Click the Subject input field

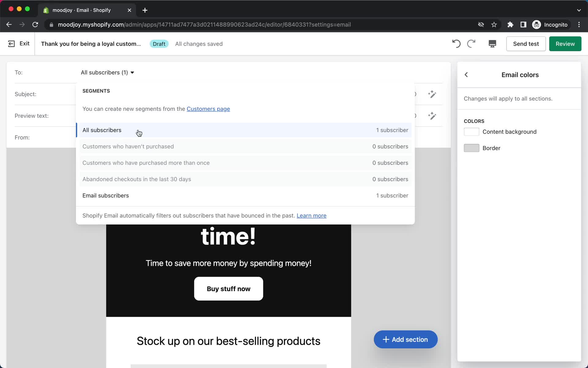coord(246,94)
